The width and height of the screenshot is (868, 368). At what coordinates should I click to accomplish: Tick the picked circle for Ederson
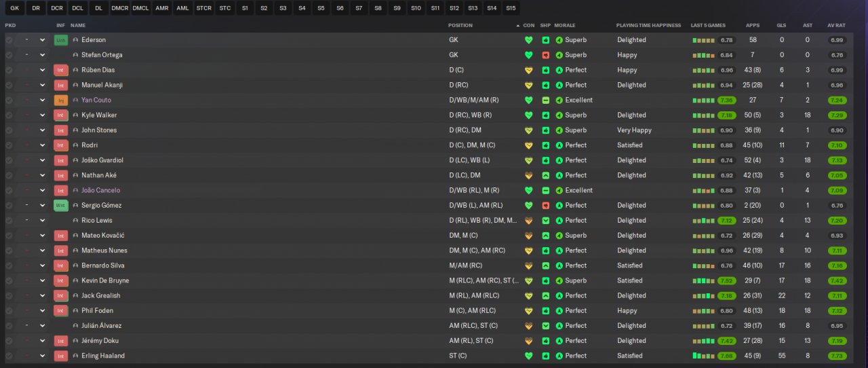9,40
